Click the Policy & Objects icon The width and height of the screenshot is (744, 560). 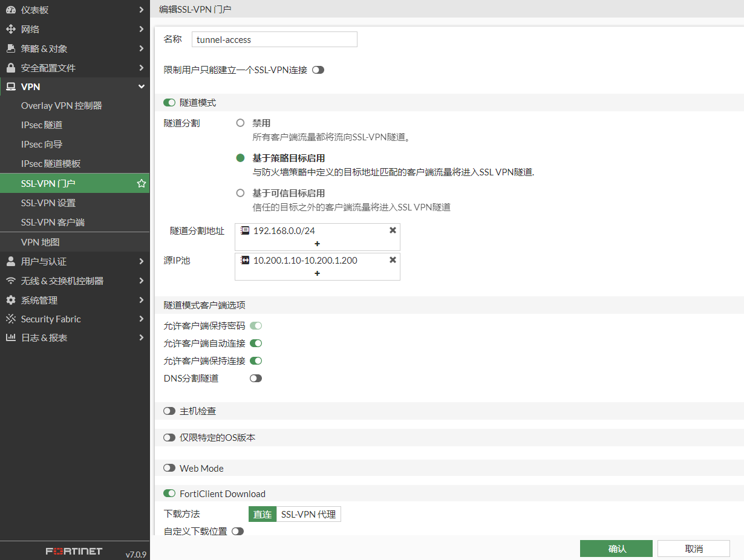point(10,48)
